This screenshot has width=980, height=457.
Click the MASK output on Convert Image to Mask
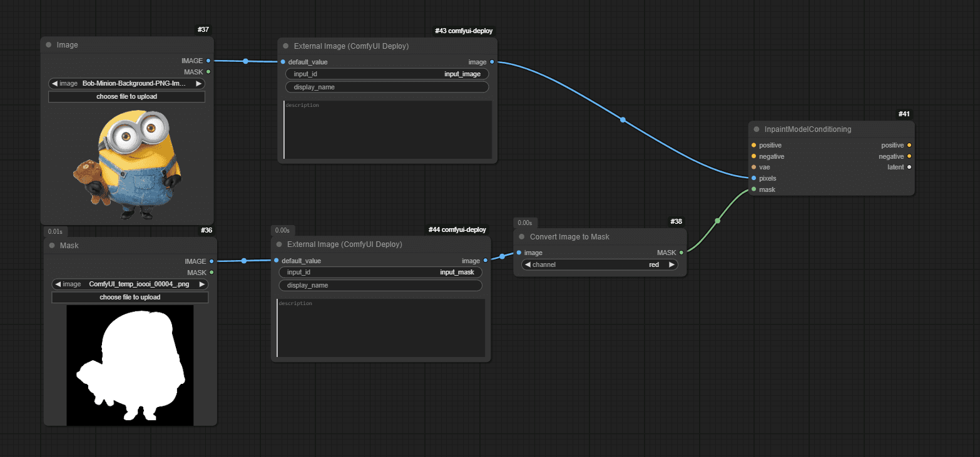point(681,253)
